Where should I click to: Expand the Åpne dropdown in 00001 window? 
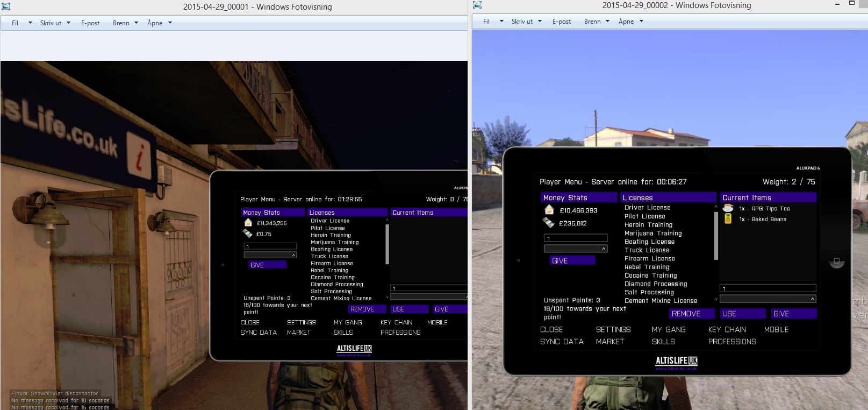point(170,23)
